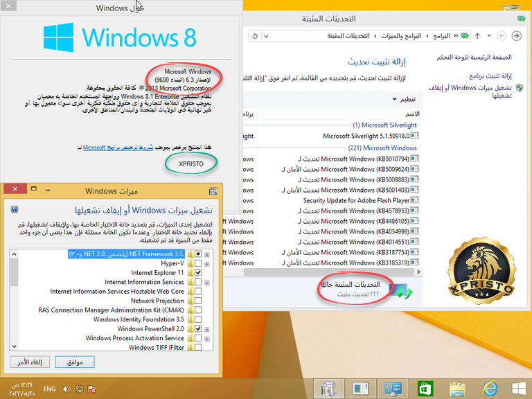This screenshot has width=532, height=399.
Task: Click the Windows Features taskbar button
Action: [x=328, y=389]
